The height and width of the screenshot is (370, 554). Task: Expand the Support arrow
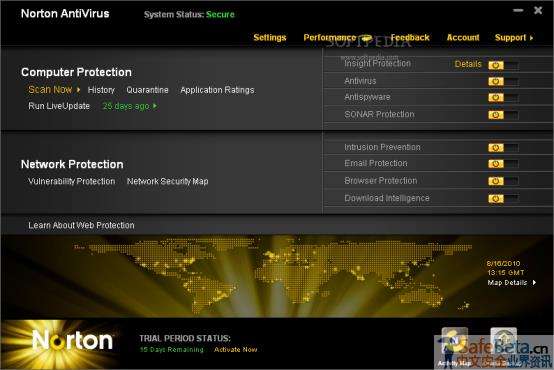coord(531,38)
